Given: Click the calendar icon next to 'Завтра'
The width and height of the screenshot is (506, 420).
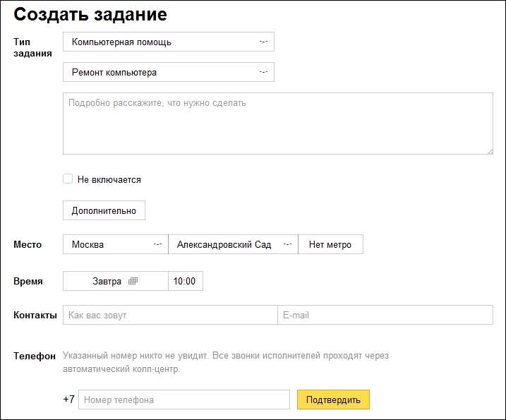Looking at the screenshot, I should [x=133, y=281].
